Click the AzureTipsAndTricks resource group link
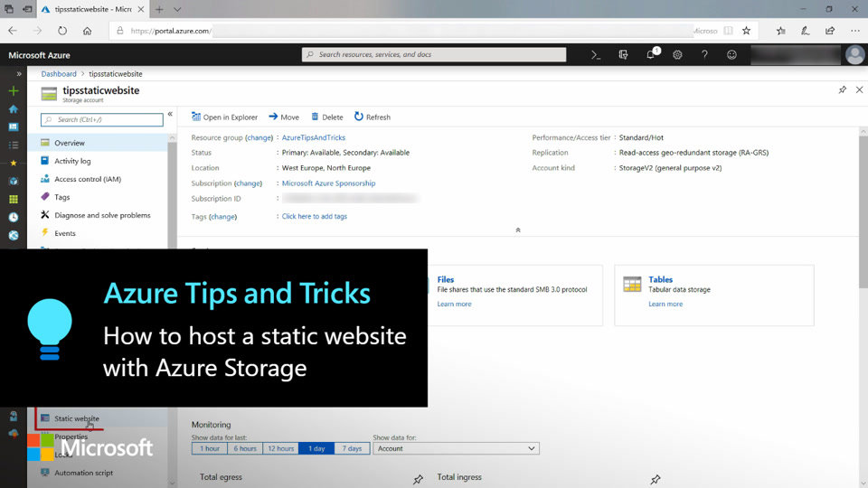868x488 pixels. [x=314, y=138]
